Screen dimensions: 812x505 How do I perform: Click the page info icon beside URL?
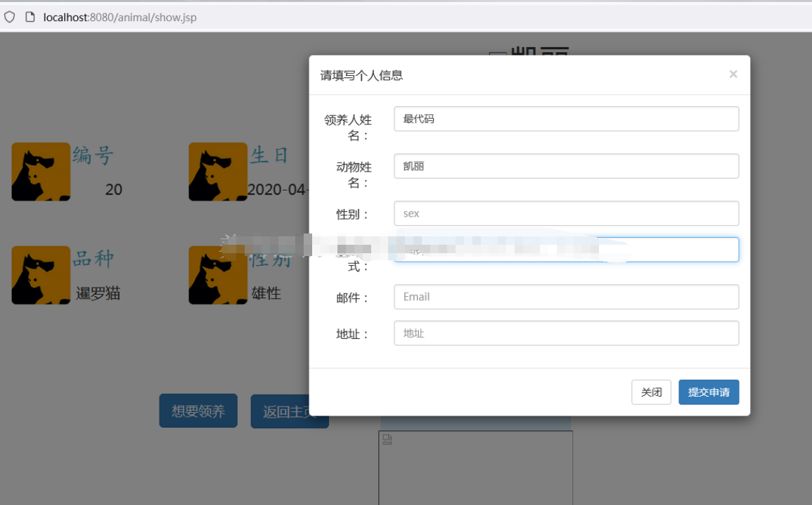[x=30, y=17]
